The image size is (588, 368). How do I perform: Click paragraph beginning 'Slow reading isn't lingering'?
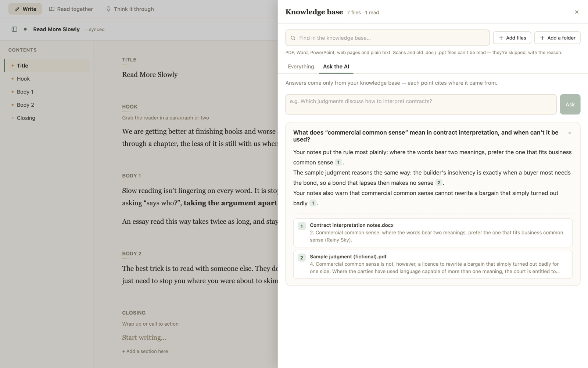pyautogui.click(x=200, y=197)
